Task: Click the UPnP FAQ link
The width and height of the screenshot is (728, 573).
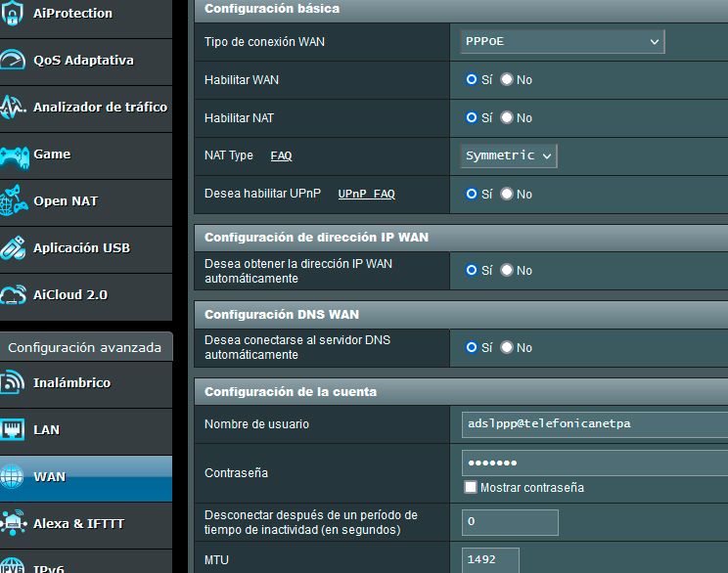Action: point(366,194)
